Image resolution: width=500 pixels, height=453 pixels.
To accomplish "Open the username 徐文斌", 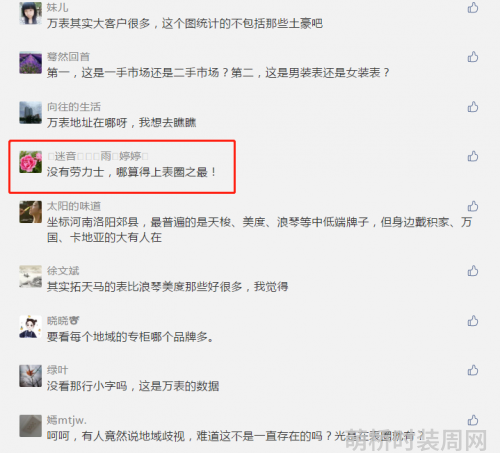I will coord(63,271).
